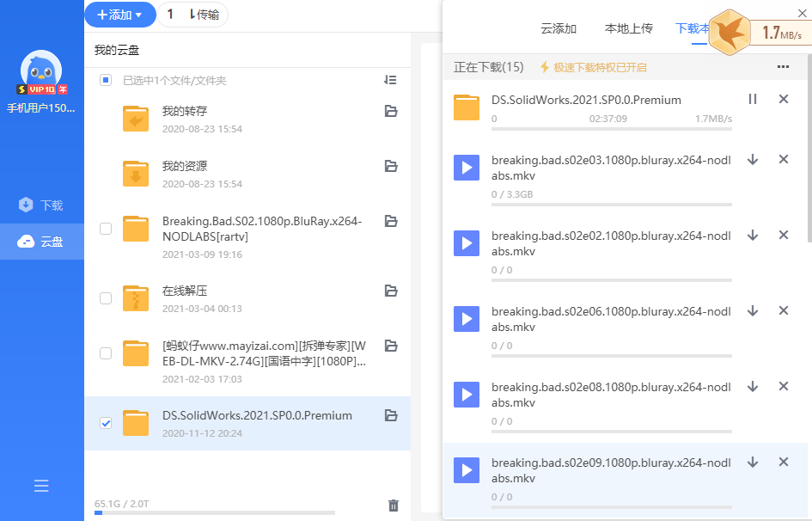Image resolution: width=812 pixels, height=521 pixels.
Task: Click the DS.SolidWorks download progress bar
Action: 612,129
